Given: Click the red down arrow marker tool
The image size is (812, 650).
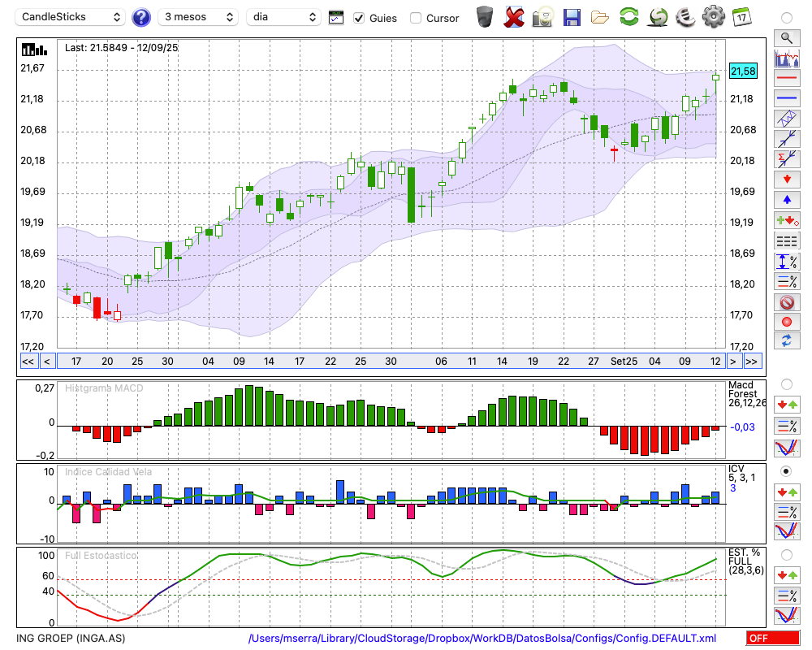Looking at the screenshot, I should click(x=787, y=180).
